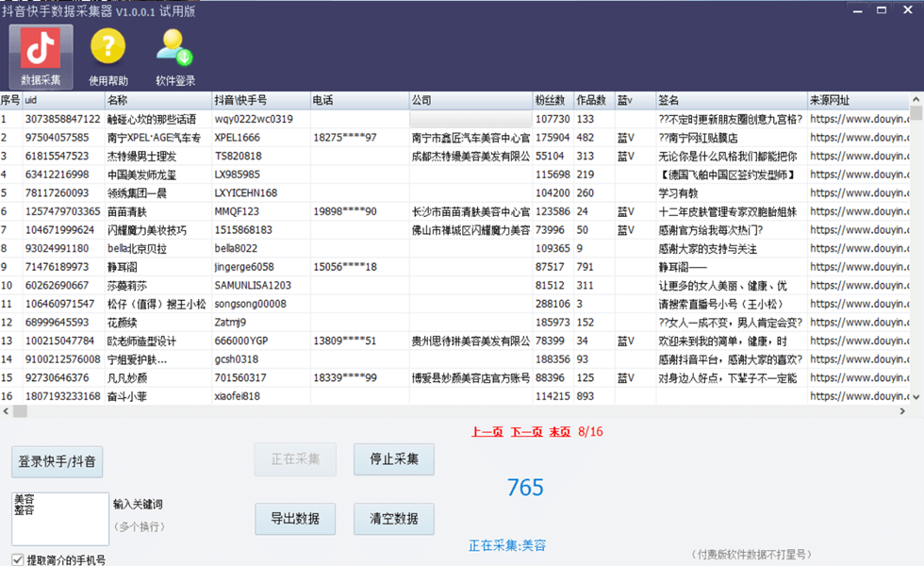Sort by the 作品数 column header
The width and height of the screenshot is (924, 566).
tap(595, 100)
